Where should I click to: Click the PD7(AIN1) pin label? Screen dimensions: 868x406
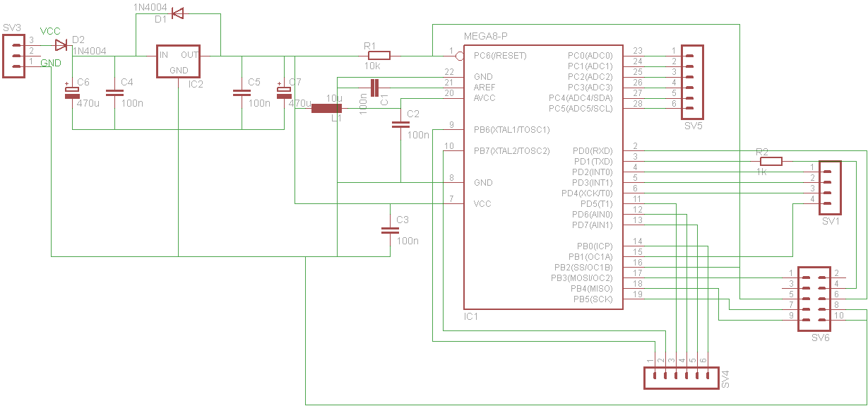(x=593, y=225)
